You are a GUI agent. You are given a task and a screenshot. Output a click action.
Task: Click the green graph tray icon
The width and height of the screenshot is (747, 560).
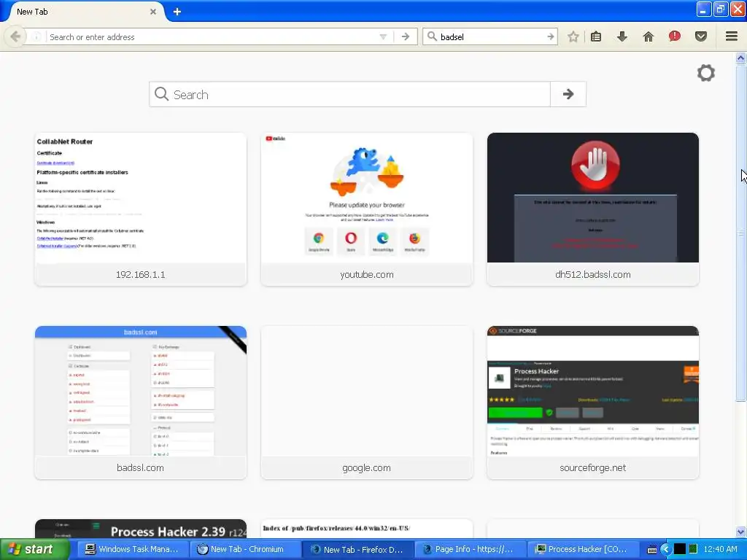[x=693, y=549]
